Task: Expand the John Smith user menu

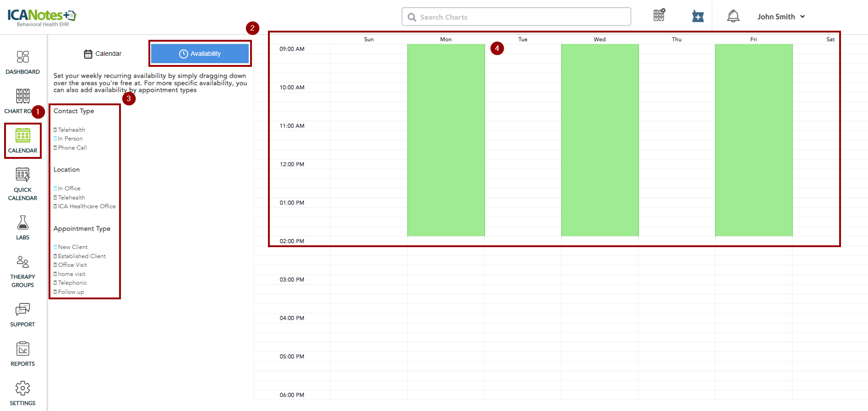Action: (781, 16)
